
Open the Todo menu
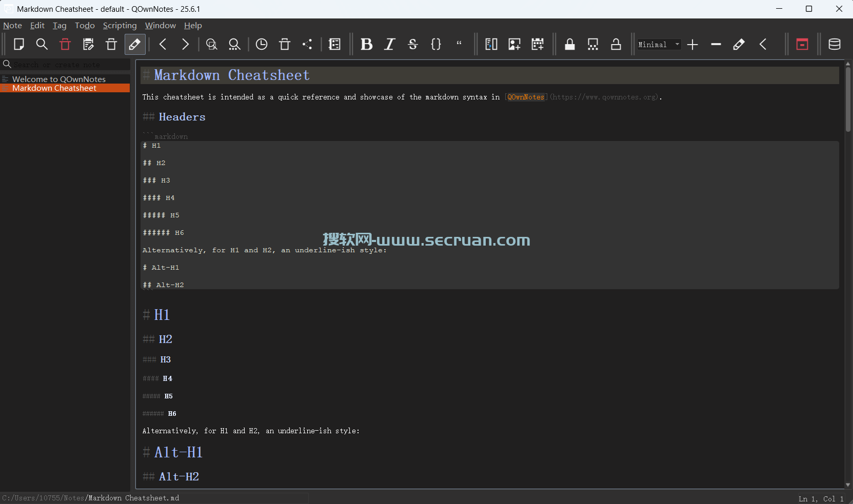pos(85,26)
